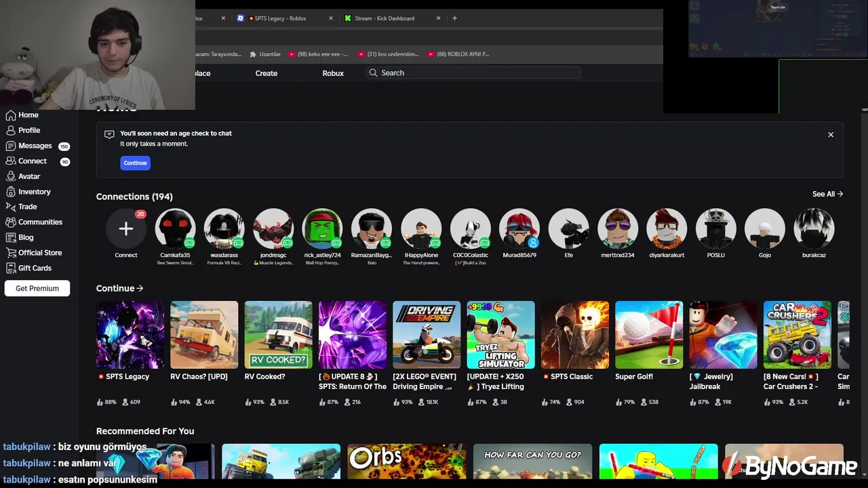Open the ROBLOX AYNI P bookmark
Screen dimensions: 868x488
[x=458, y=54]
